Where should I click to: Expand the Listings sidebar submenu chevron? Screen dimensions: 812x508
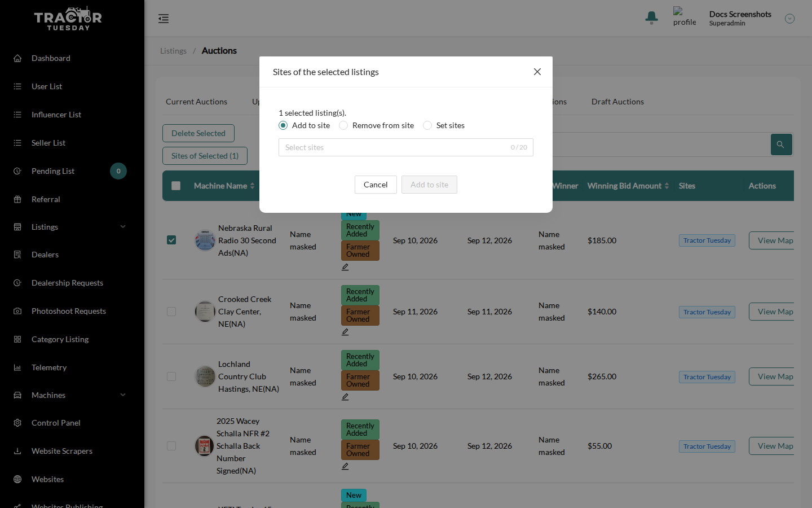point(123,227)
